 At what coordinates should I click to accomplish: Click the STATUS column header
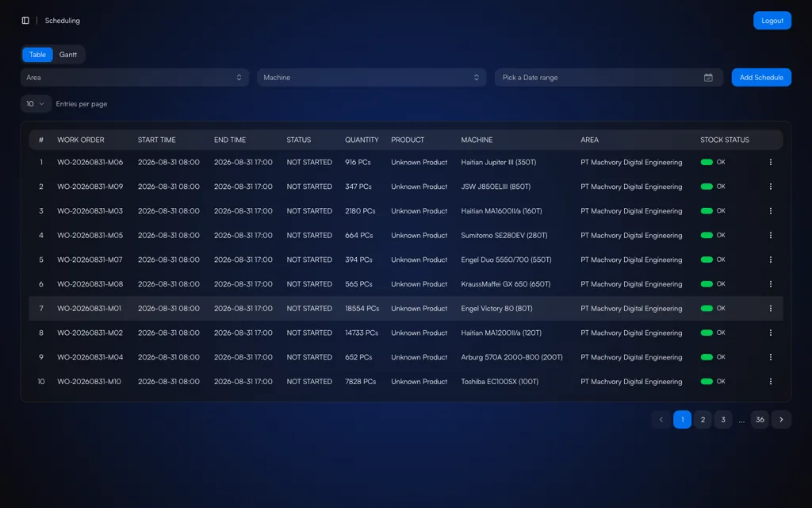(x=299, y=140)
